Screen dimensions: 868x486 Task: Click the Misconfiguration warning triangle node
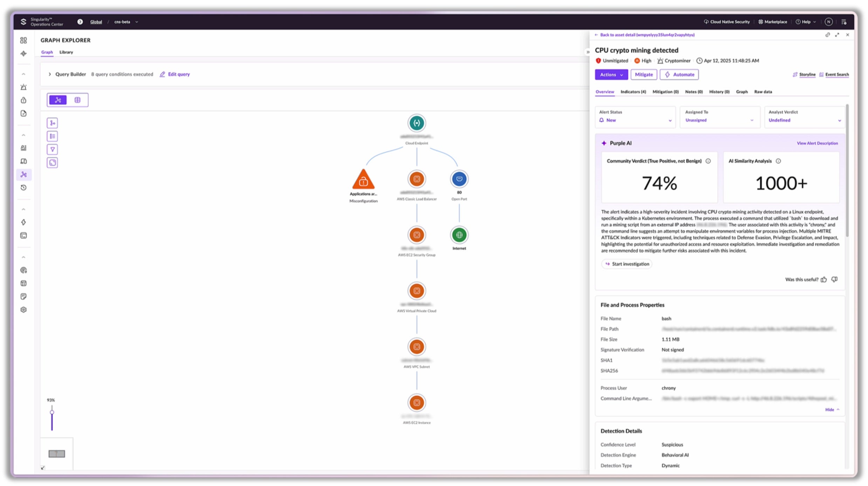[363, 180]
